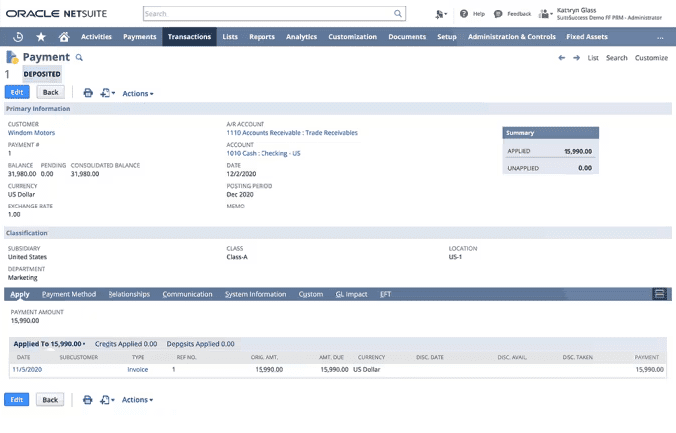
Task: Click the top print icon
Action: pyautogui.click(x=88, y=93)
